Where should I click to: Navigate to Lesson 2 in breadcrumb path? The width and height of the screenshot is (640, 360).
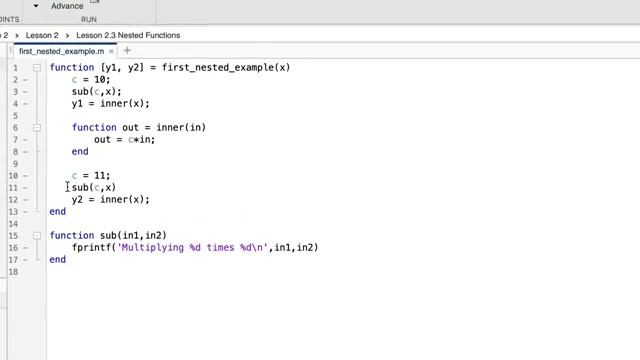pyautogui.click(x=42, y=35)
